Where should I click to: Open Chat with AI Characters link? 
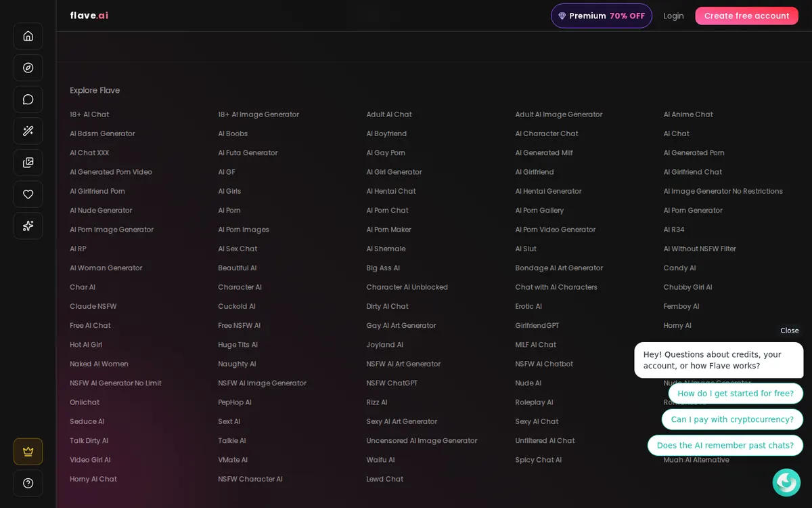(556, 287)
